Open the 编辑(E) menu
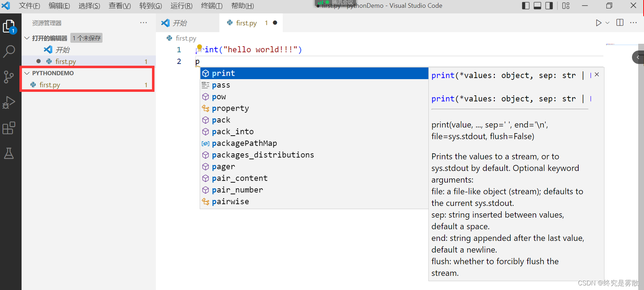The image size is (644, 290). point(59,6)
